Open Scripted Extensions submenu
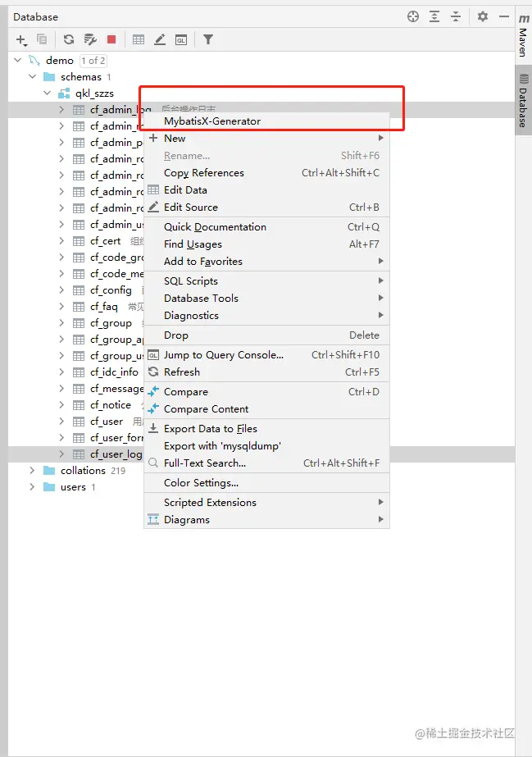The image size is (532, 757). [266, 503]
